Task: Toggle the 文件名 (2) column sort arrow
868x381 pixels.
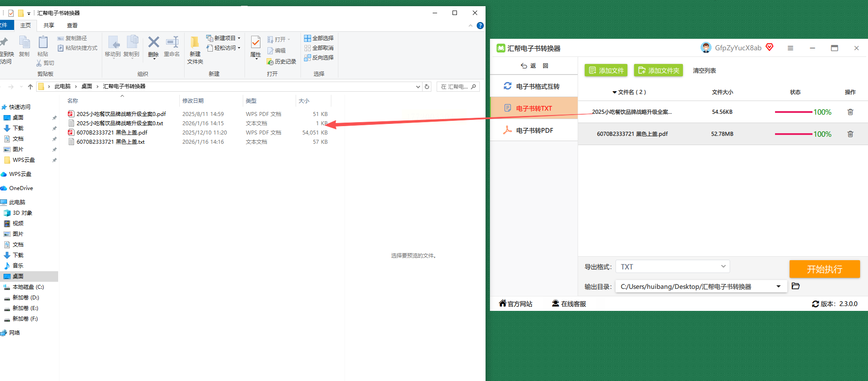Action: tap(614, 93)
